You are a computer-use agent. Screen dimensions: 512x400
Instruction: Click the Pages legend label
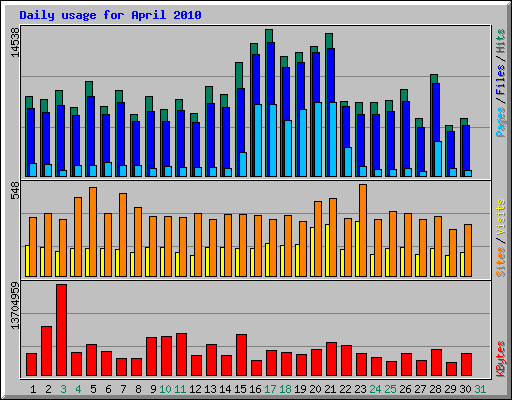coord(501,122)
